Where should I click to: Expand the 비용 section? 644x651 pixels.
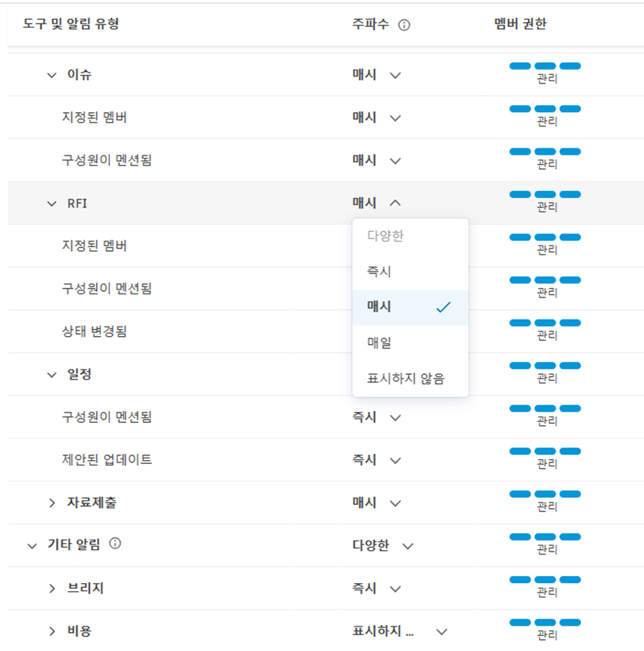(51, 630)
